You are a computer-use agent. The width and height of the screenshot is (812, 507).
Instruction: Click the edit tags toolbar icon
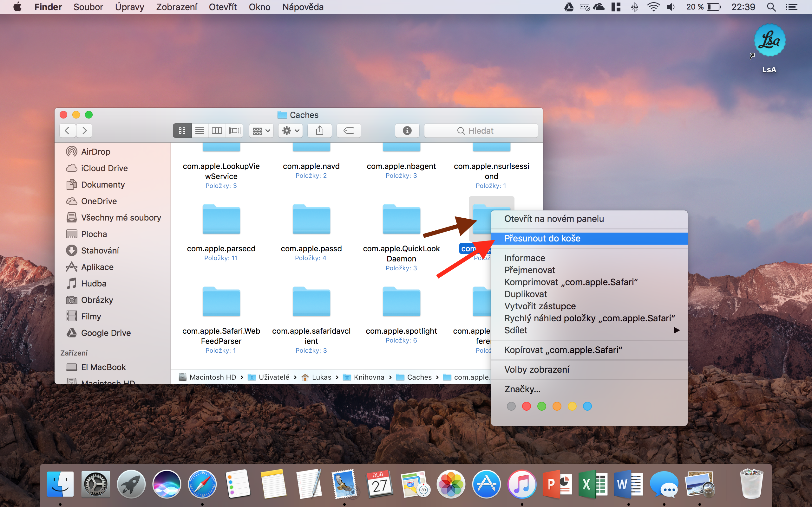click(349, 131)
